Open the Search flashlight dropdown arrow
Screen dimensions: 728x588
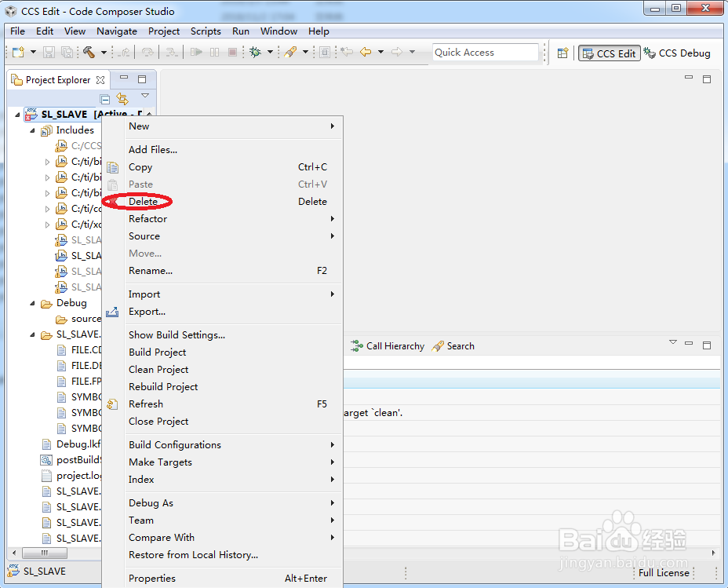[305, 52]
